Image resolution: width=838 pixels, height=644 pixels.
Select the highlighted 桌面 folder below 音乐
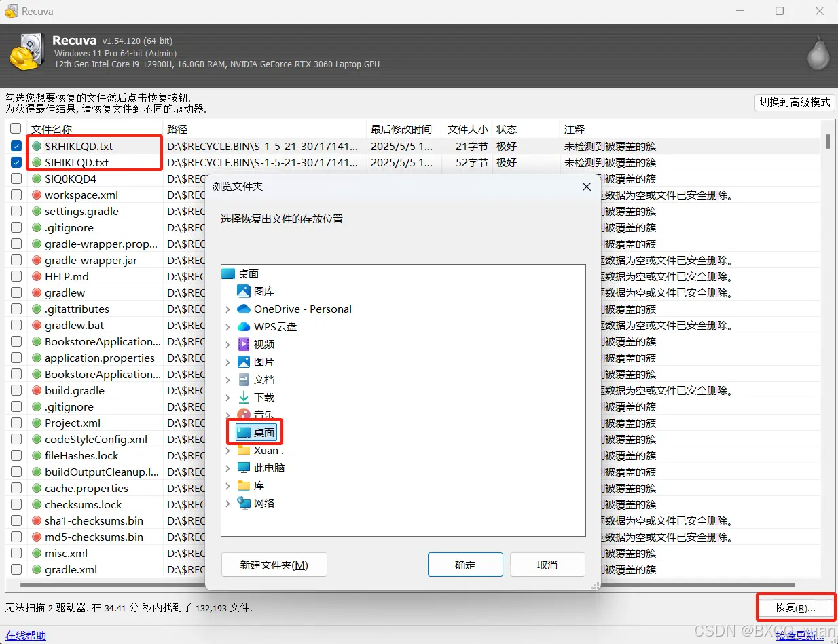click(256, 432)
